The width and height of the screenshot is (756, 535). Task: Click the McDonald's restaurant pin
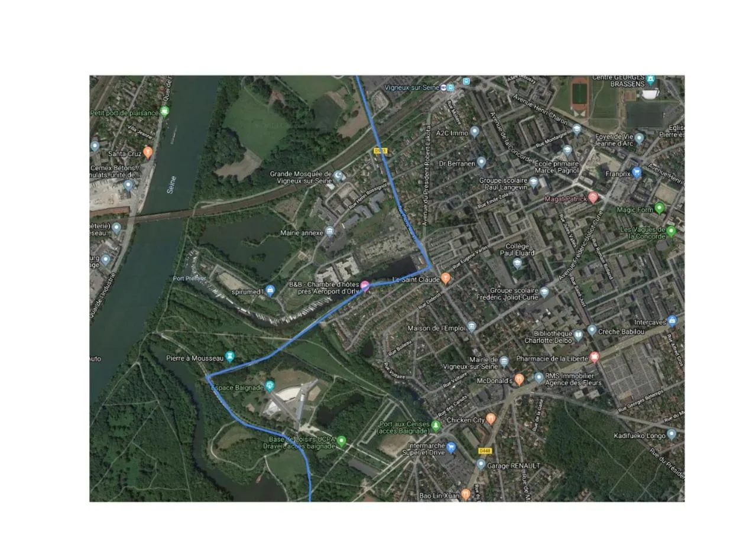coord(519,379)
